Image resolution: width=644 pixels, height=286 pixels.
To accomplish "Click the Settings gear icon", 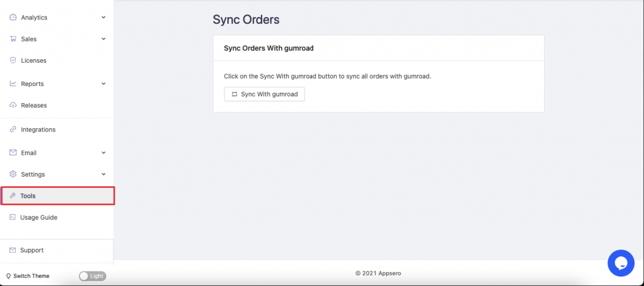I will [x=13, y=174].
